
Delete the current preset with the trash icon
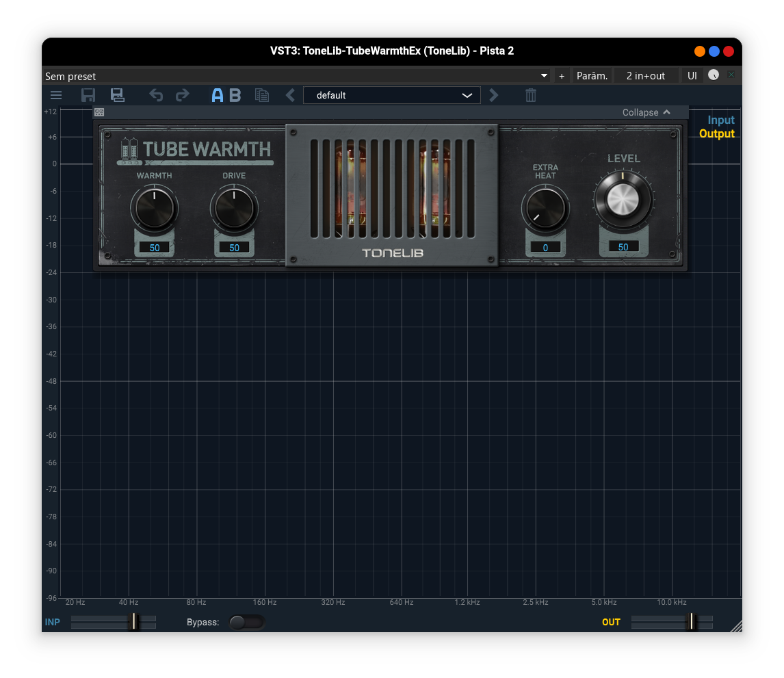(x=530, y=95)
